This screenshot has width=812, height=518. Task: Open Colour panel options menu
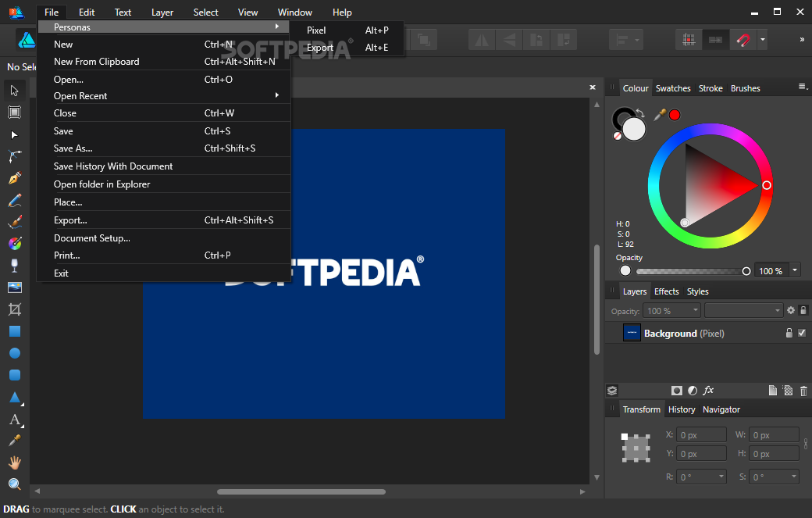[x=803, y=87]
